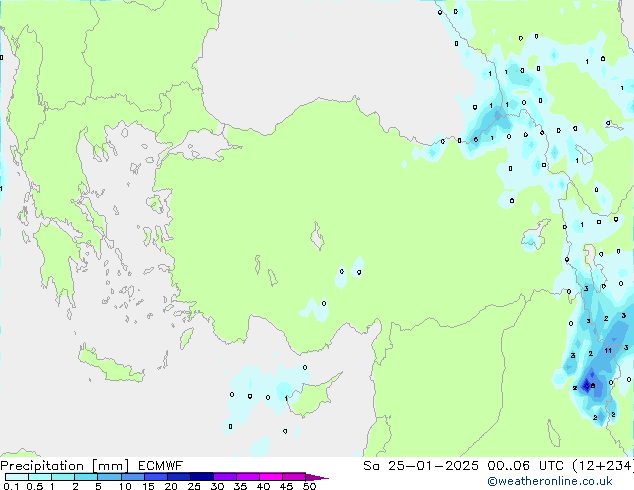Image resolution: width=634 pixels, height=490 pixels.
Task: Click the legend value label 0.1
Action: (x=10, y=487)
